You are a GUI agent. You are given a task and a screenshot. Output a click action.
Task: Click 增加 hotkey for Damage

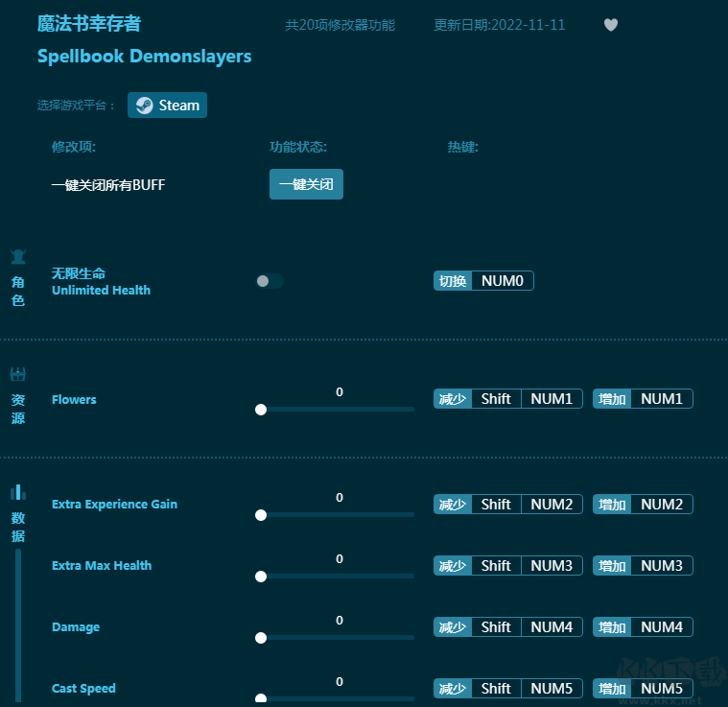[x=643, y=627]
